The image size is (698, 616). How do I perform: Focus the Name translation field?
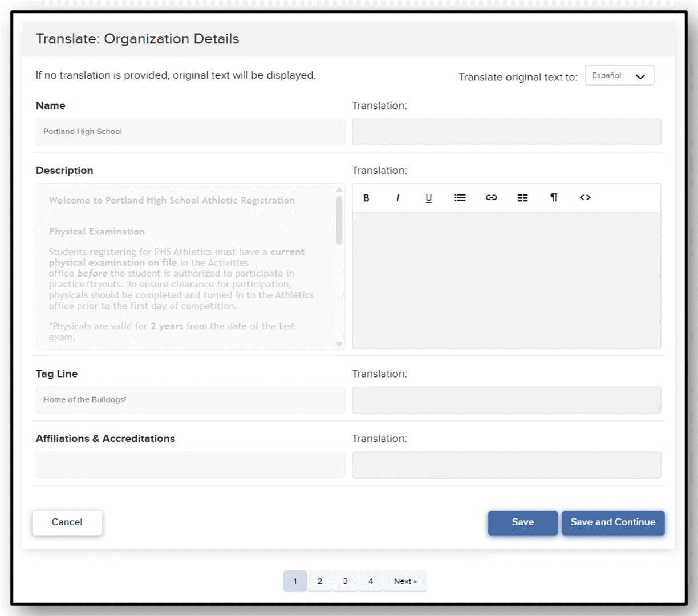506,132
